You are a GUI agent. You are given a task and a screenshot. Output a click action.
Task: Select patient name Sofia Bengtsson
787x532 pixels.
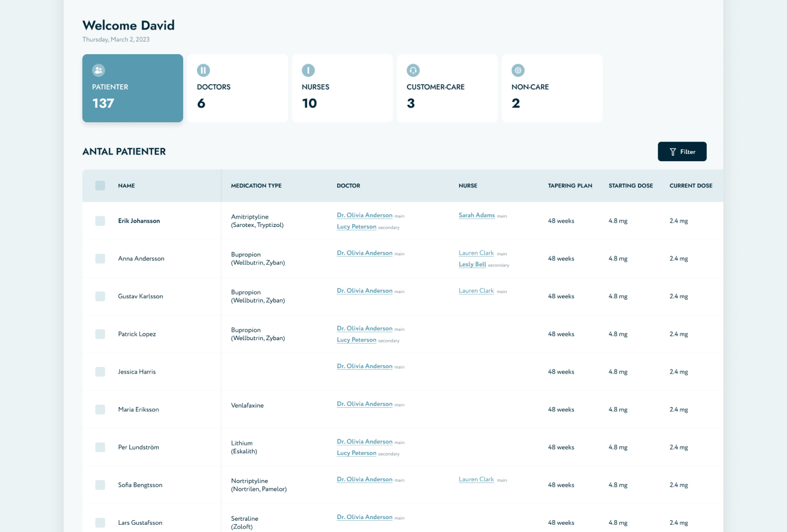(140, 485)
